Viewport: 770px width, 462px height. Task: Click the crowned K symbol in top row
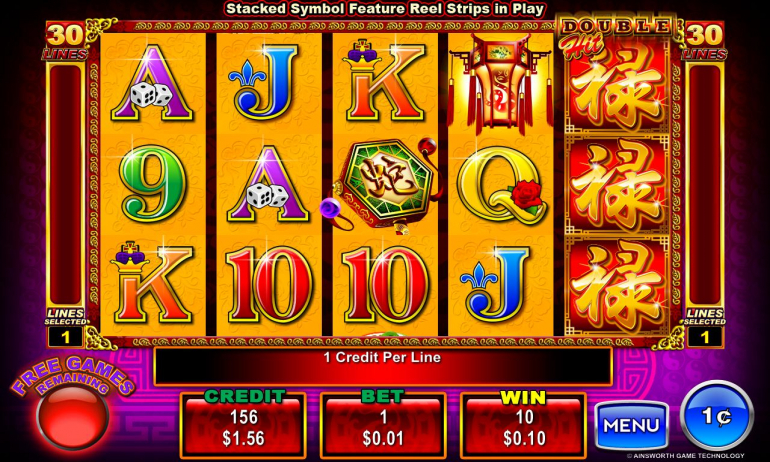click(x=384, y=80)
